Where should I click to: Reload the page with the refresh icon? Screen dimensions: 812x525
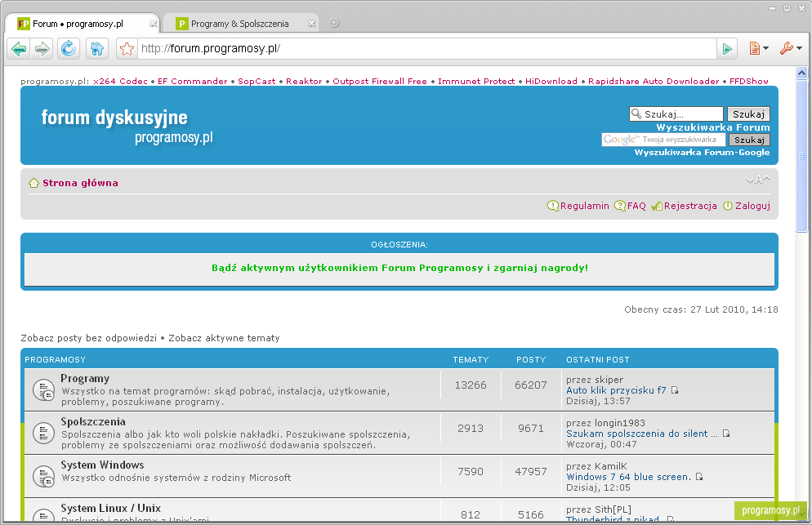69,49
